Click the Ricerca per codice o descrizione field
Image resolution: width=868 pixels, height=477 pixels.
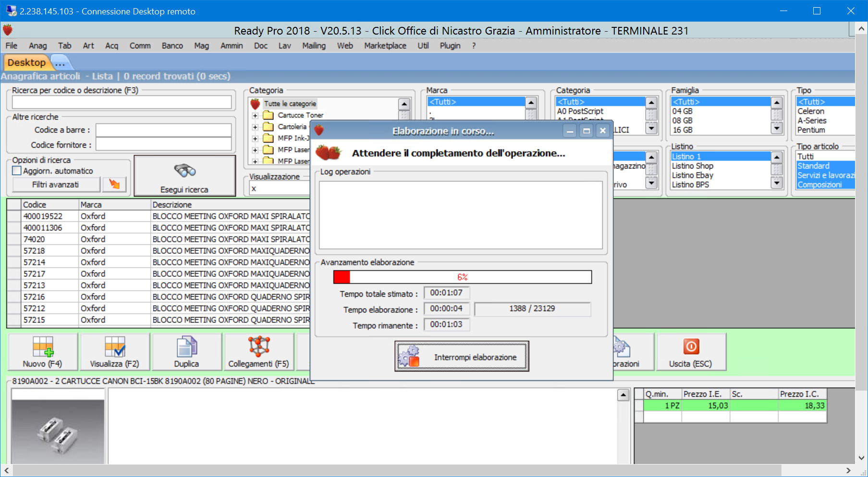[122, 102]
